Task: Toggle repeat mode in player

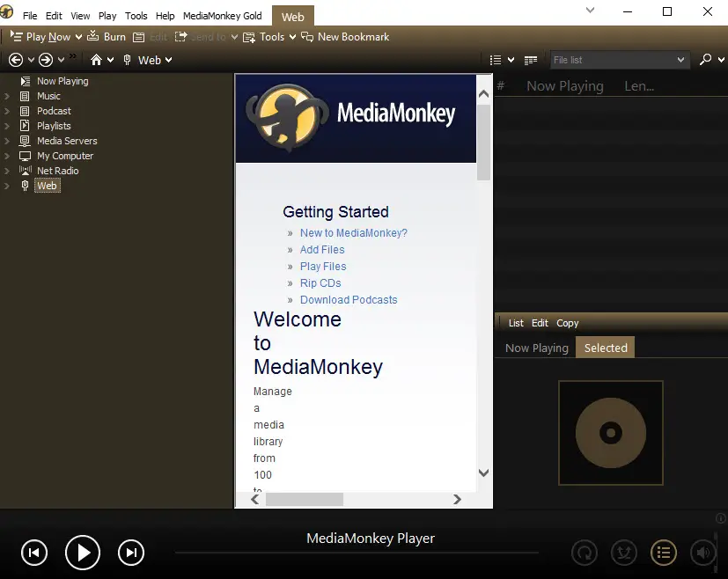Action: [x=584, y=553]
